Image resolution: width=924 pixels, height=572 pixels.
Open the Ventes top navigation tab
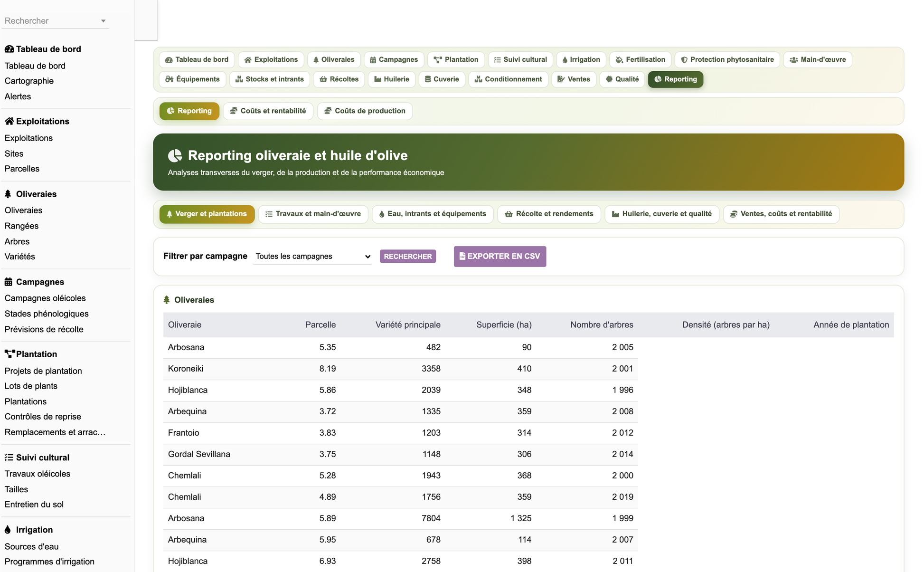point(574,79)
